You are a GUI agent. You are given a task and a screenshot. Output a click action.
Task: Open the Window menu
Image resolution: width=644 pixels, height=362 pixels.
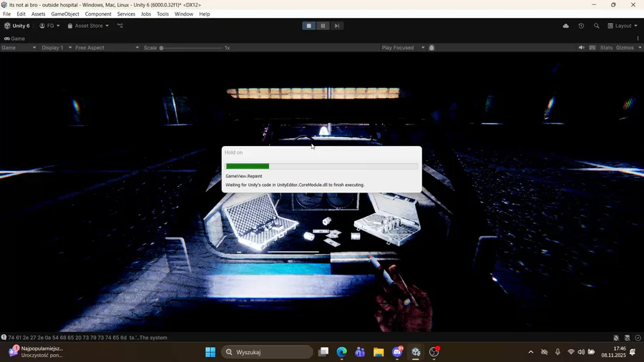(184, 14)
